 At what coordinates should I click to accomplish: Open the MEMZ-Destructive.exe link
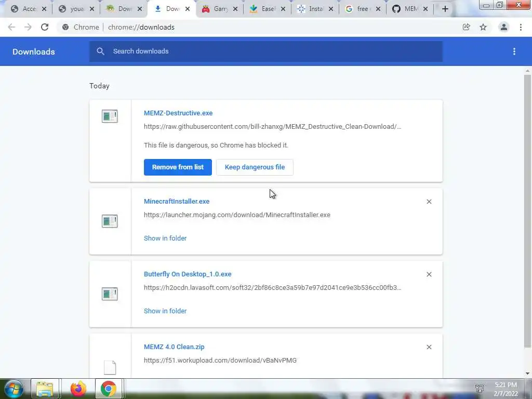(178, 113)
